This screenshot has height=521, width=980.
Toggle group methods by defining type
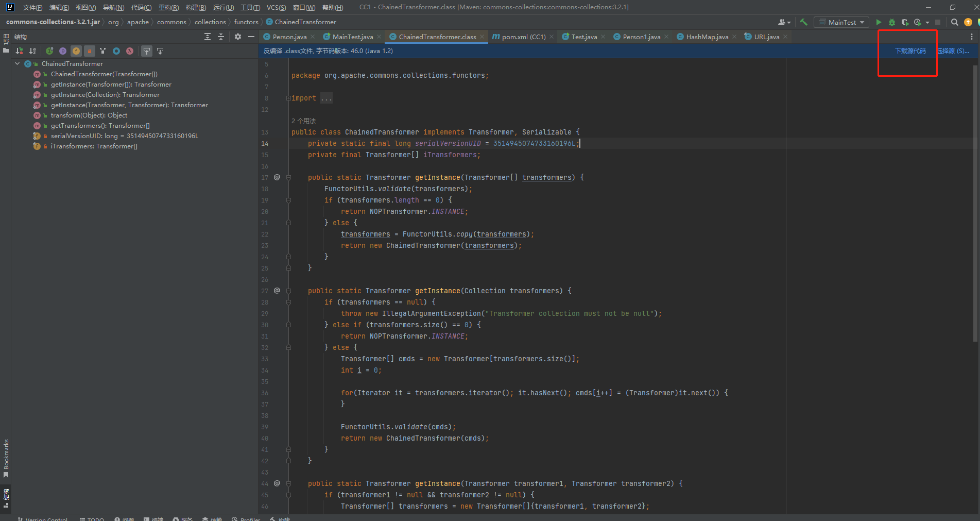click(x=103, y=51)
